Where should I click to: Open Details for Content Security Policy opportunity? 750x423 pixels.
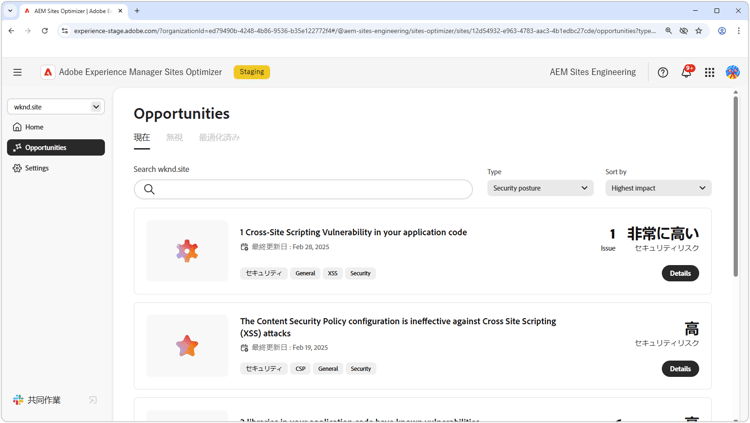click(680, 368)
